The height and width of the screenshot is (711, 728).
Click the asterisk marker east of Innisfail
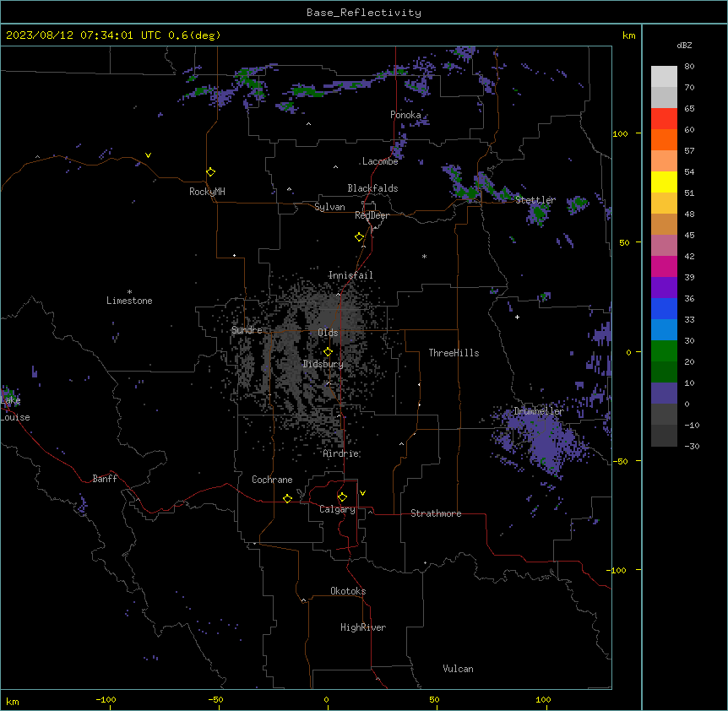click(x=424, y=256)
